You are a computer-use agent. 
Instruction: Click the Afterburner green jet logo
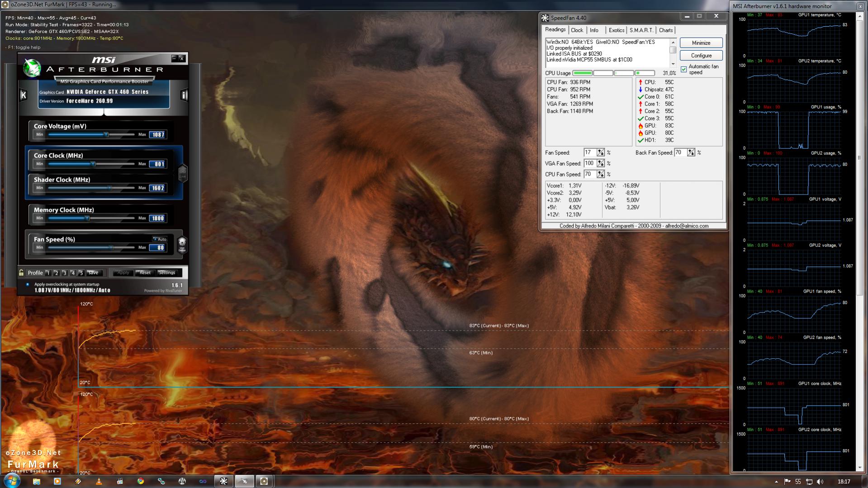click(32, 68)
